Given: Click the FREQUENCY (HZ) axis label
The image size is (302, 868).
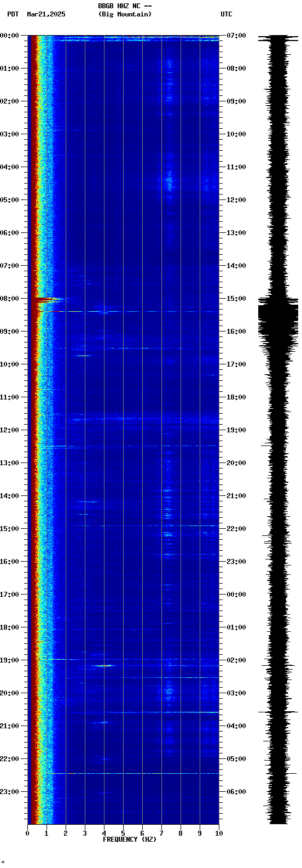Looking at the screenshot, I should (130, 840).
